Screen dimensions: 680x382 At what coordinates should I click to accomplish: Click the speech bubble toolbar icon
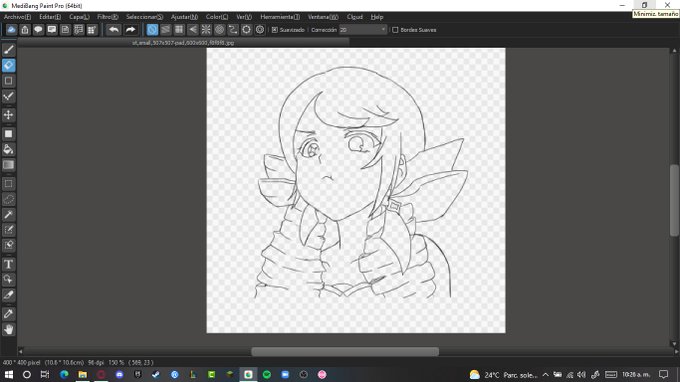pos(38,29)
